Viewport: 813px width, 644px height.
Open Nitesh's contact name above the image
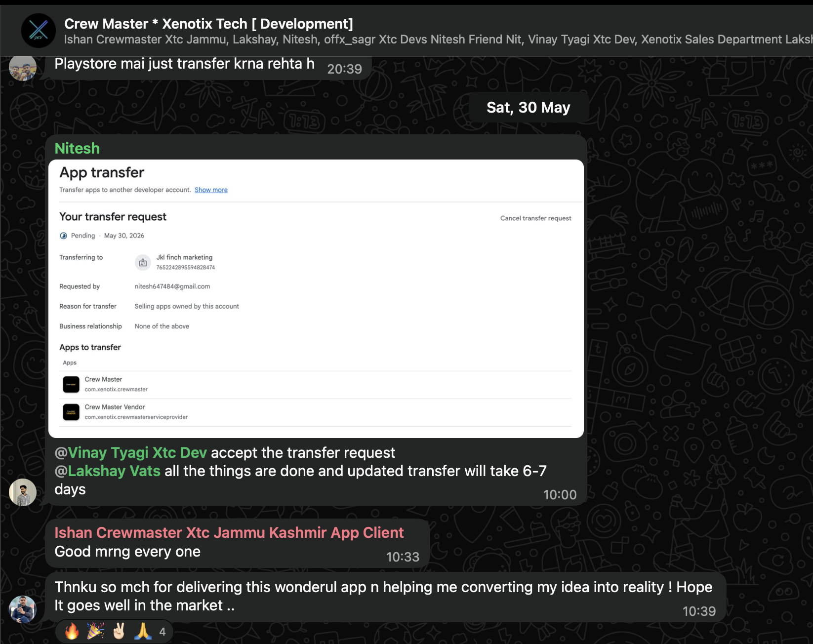pyautogui.click(x=77, y=148)
